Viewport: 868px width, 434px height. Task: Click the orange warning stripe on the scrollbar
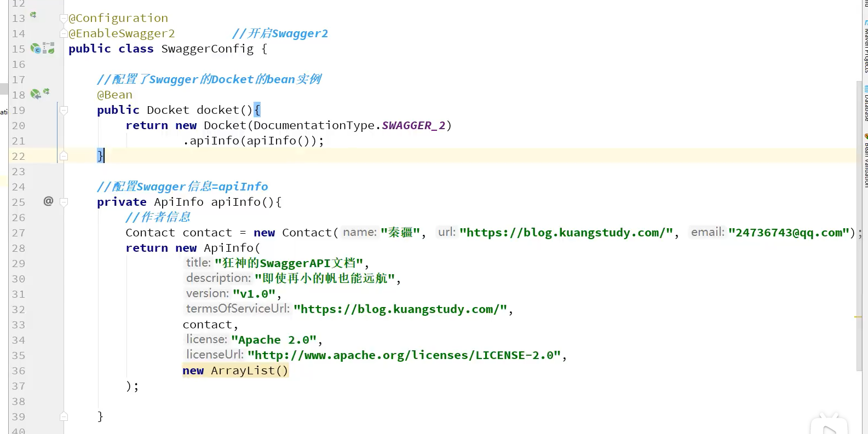tap(858, 317)
